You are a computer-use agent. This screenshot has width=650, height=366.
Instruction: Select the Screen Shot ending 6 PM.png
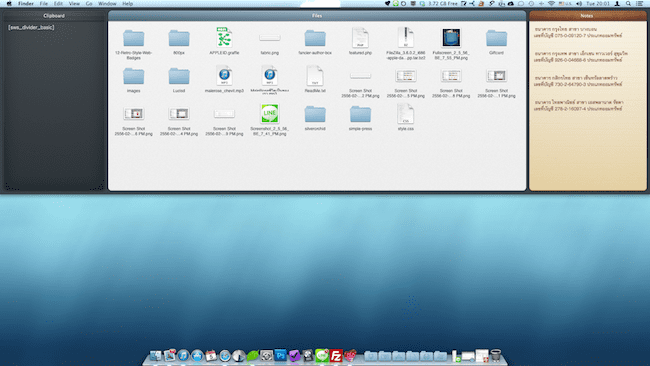point(133,114)
